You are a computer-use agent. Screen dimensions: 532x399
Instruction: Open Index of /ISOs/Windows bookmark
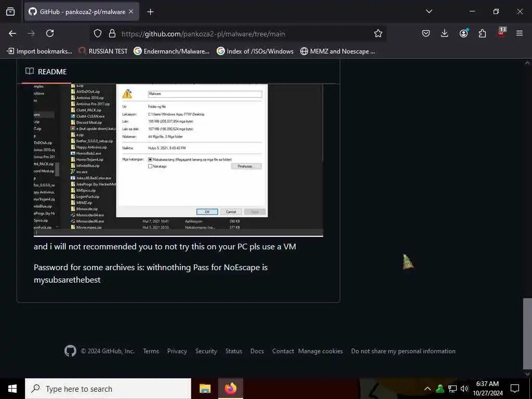coord(255,51)
